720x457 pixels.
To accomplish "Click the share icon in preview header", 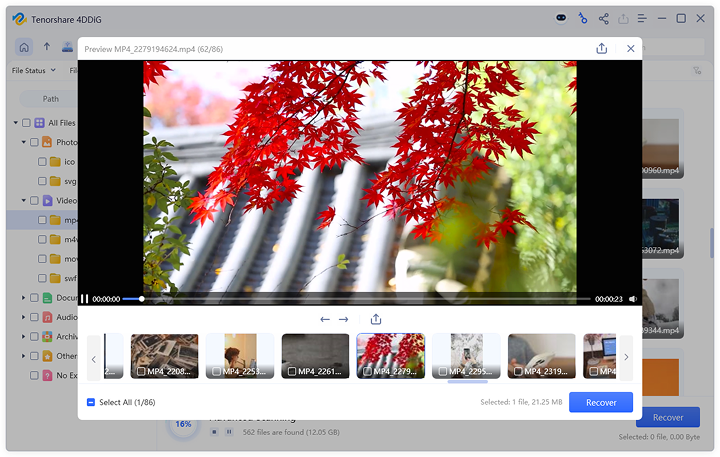I will tap(601, 48).
